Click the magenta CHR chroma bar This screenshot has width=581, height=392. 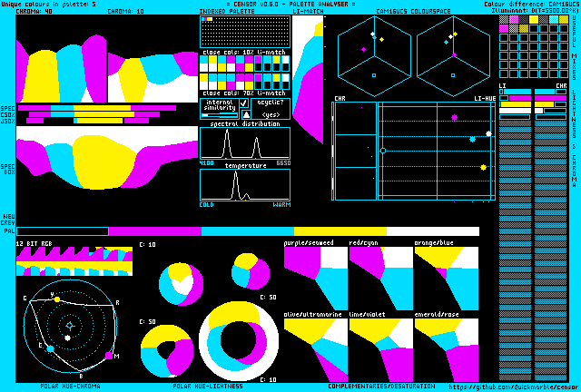point(550,98)
